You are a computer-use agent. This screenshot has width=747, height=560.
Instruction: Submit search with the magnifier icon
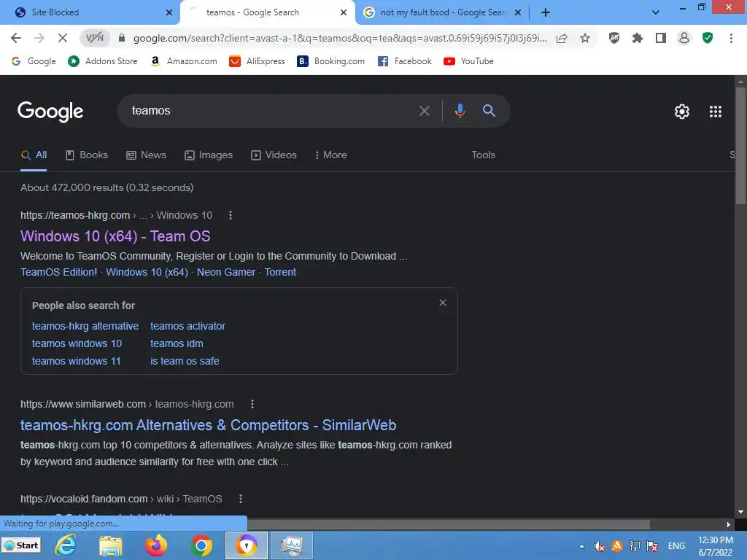(x=489, y=111)
